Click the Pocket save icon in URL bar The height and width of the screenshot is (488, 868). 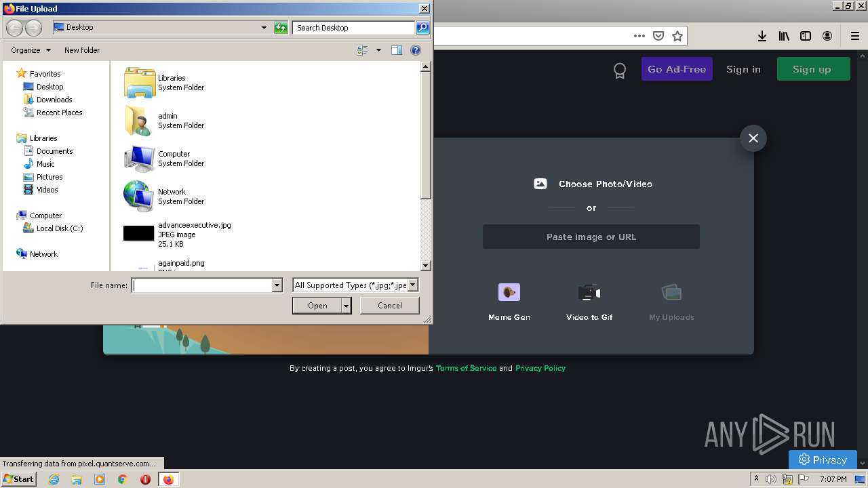pyautogui.click(x=658, y=36)
